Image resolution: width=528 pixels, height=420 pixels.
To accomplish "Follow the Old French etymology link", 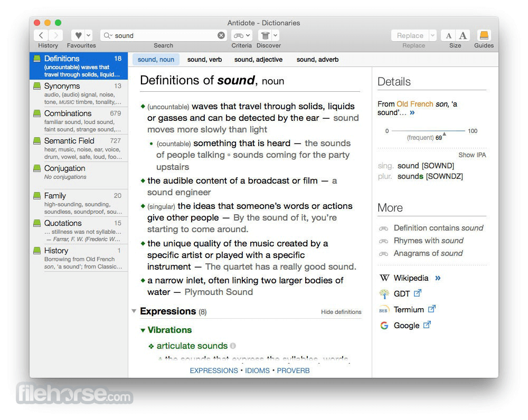I will click(x=415, y=104).
